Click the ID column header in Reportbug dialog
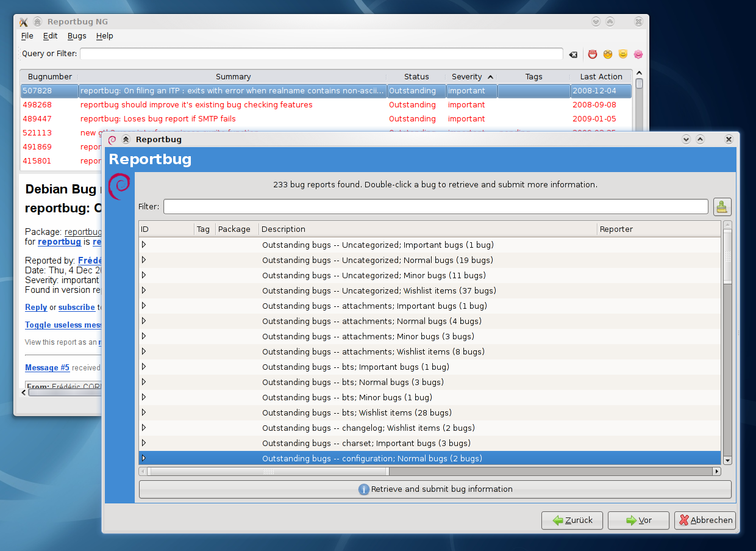This screenshot has height=551, width=756. [166, 229]
